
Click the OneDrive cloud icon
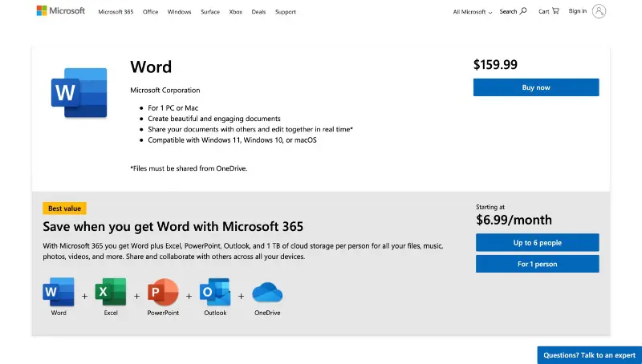coord(267,293)
